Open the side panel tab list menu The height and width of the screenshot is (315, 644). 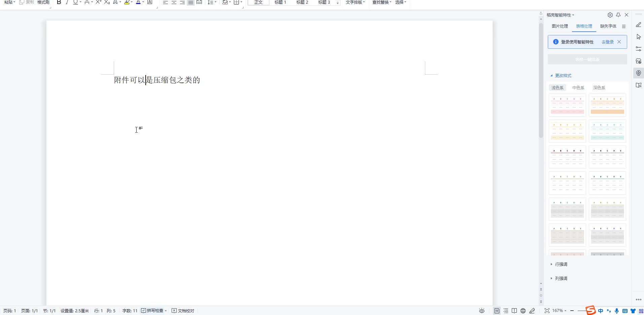coord(624,26)
